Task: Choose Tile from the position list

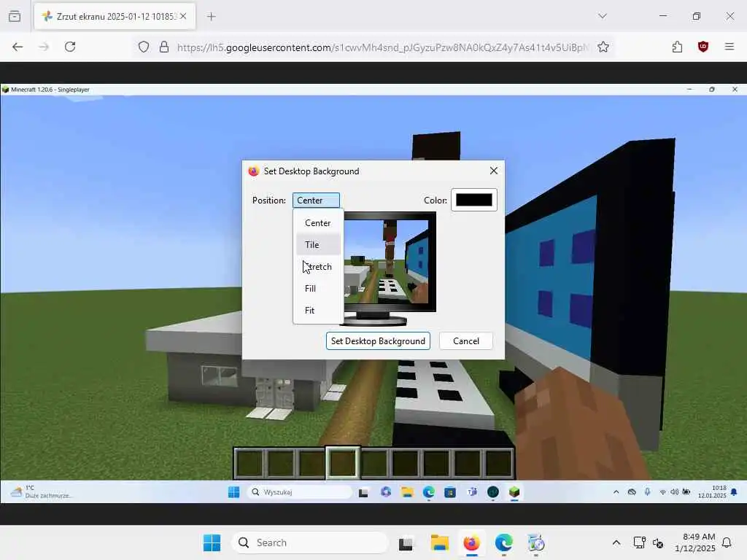Action: (318, 245)
